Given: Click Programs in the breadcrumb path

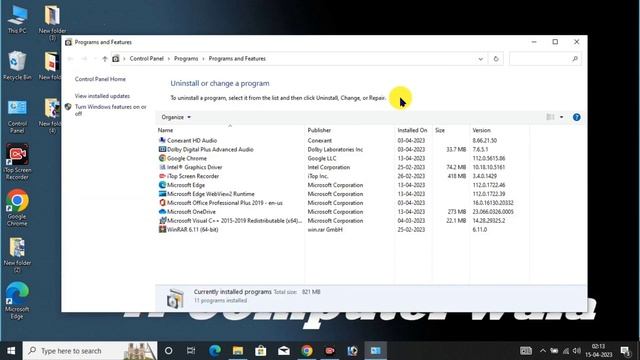Looking at the screenshot, I should 186,59.
